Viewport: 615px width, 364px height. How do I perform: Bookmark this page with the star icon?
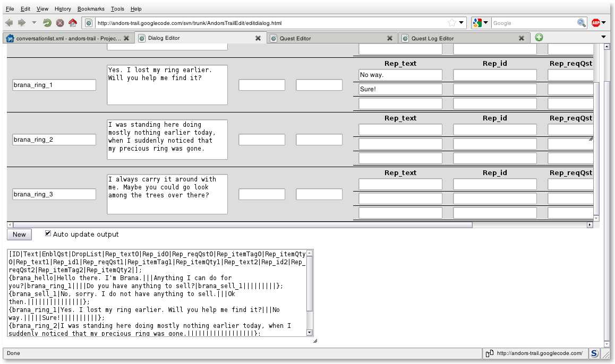(451, 23)
